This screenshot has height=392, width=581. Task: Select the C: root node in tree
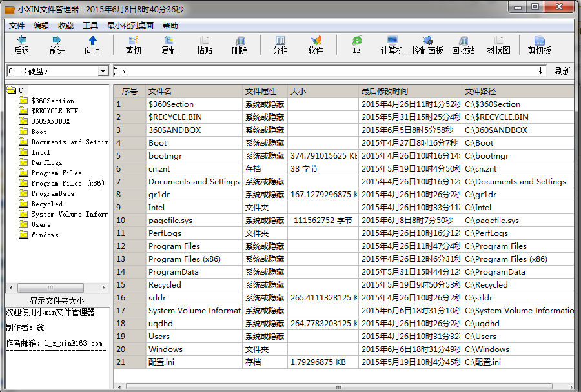pos(22,90)
